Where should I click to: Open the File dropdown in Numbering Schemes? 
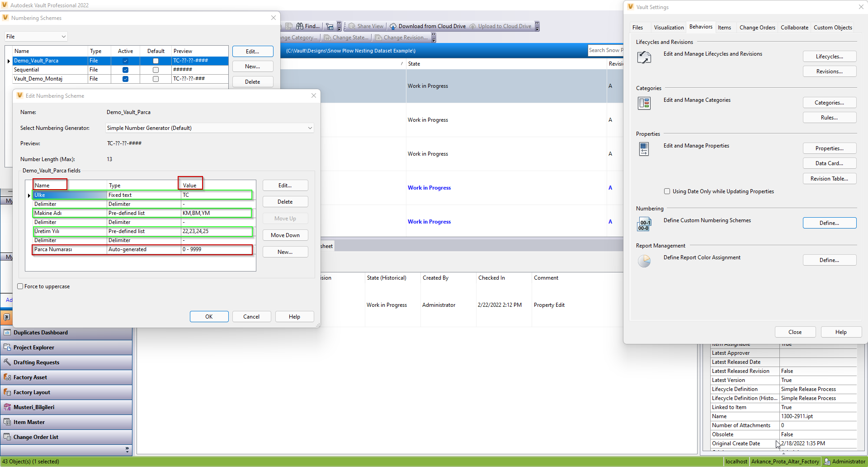pos(63,36)
